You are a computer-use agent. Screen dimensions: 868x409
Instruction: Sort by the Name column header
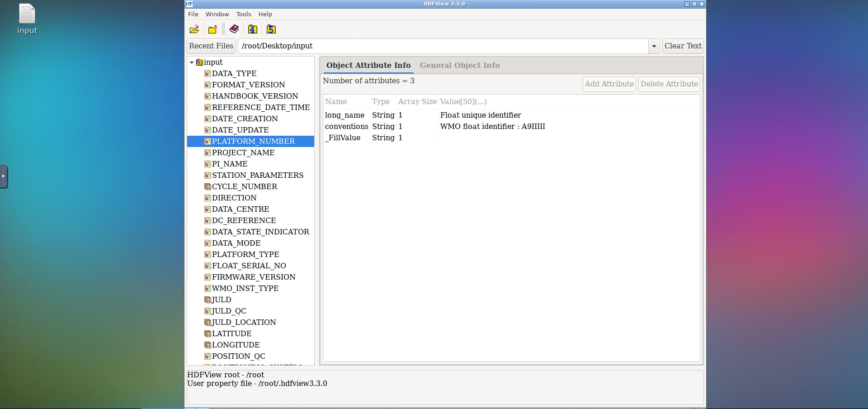pos(346,102)
